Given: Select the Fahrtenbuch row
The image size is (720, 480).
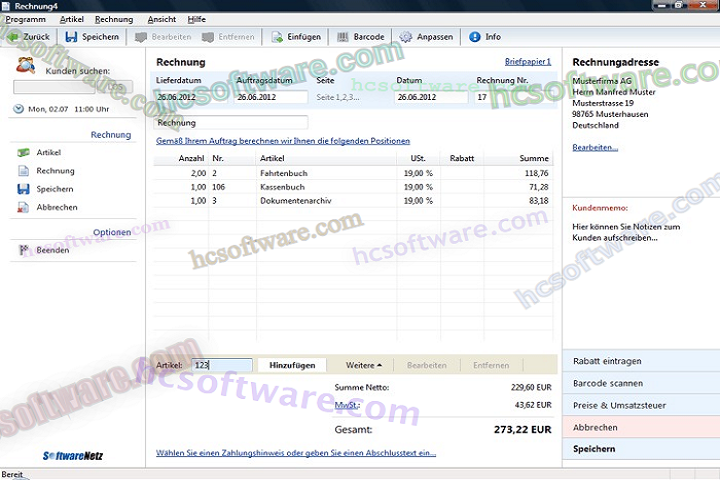Looking at the screenshot, I should [353, 173].
